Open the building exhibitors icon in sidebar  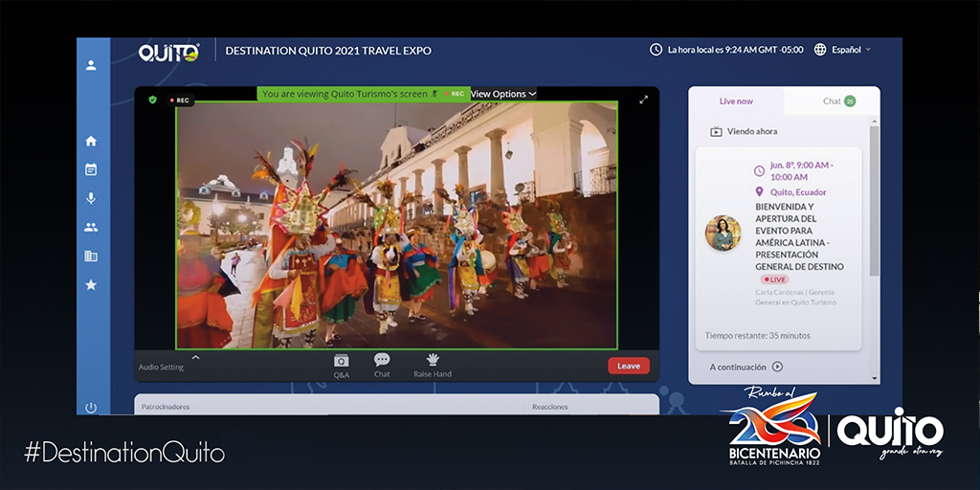tap(91, 256)
